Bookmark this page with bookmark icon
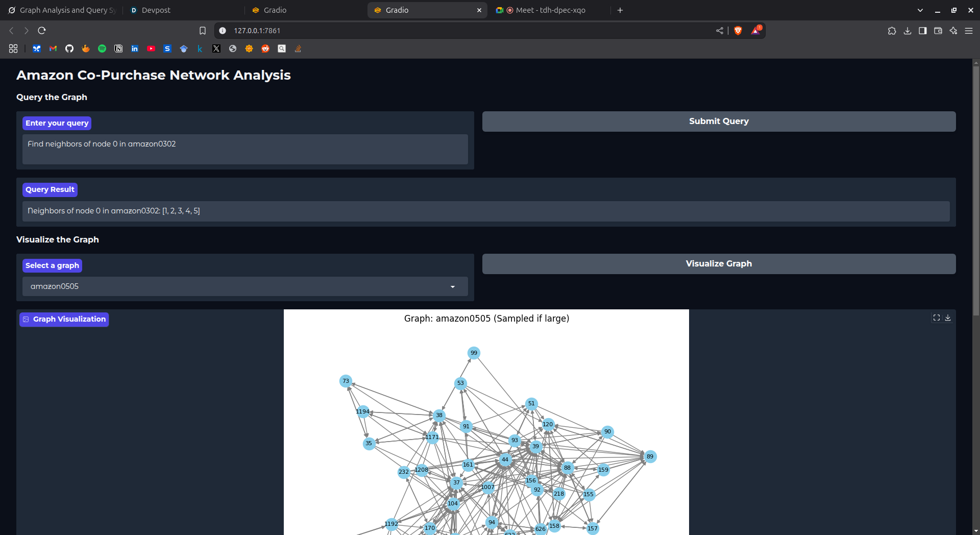Screen dimensions: 980x535 (203, 31)
